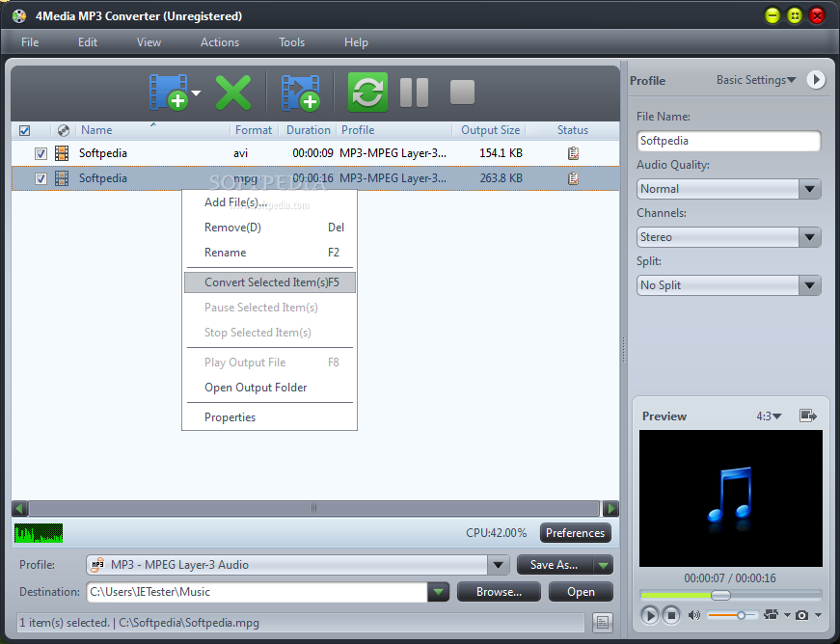Click the CPU waveform indicator icon
The image size is (840, 644).
[x=39, y=533]
